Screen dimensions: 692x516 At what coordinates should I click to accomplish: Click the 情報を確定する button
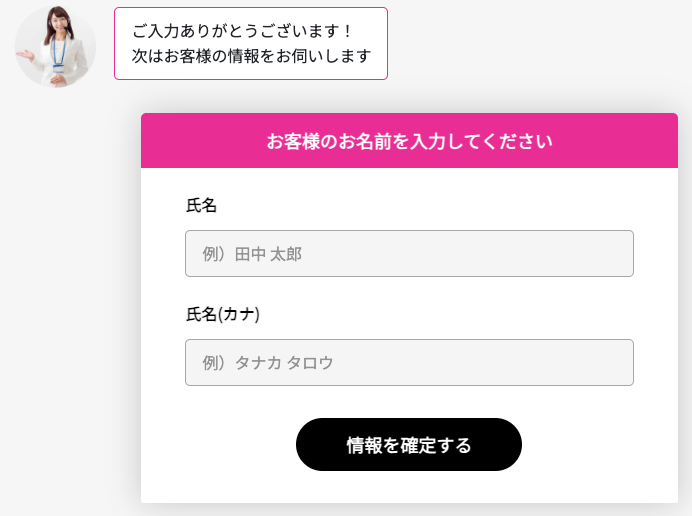pyautogui.click(x=408, y=445)
